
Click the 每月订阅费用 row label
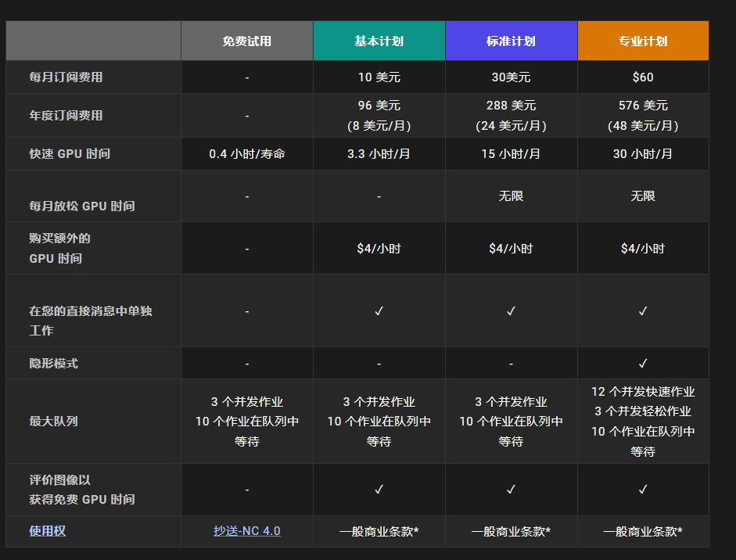pyautogui.click(x=66, y=77)
